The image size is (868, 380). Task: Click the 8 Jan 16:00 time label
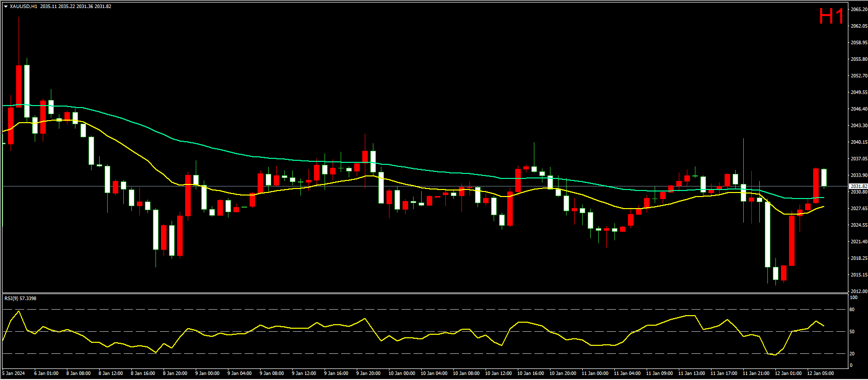(x=143, y=373)
